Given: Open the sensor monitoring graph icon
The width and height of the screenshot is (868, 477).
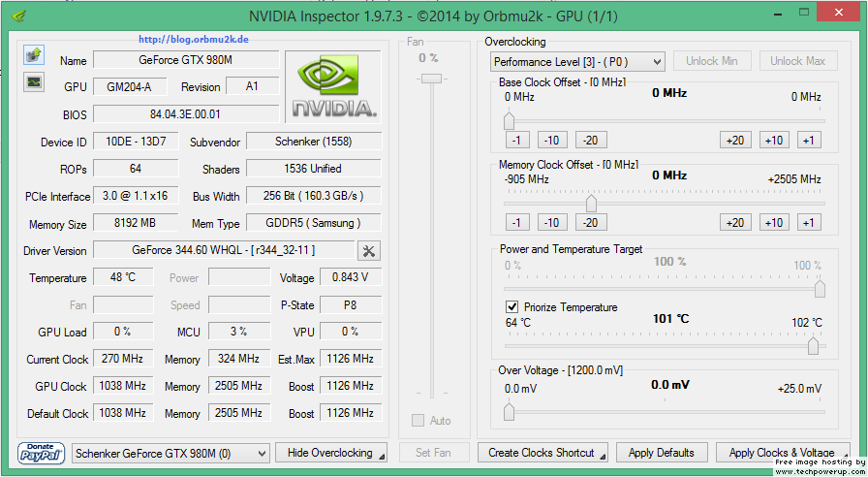Looking at the screenshot, I should click(34, 81).
